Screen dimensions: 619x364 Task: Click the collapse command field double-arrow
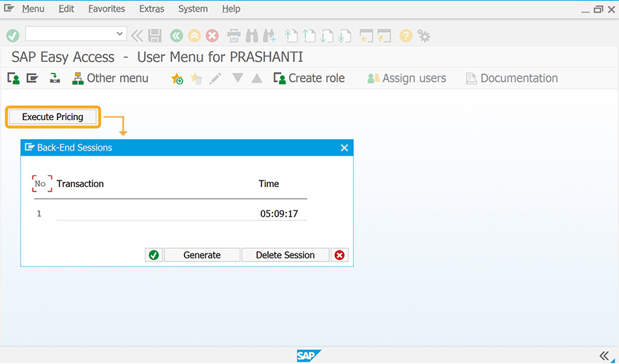[x=137, y=36]
